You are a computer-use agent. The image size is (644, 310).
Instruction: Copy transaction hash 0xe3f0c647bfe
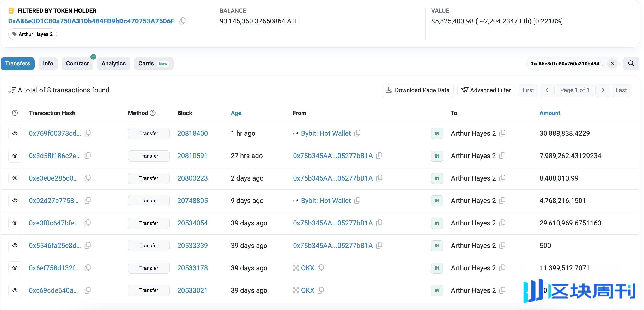coord(88,223)
